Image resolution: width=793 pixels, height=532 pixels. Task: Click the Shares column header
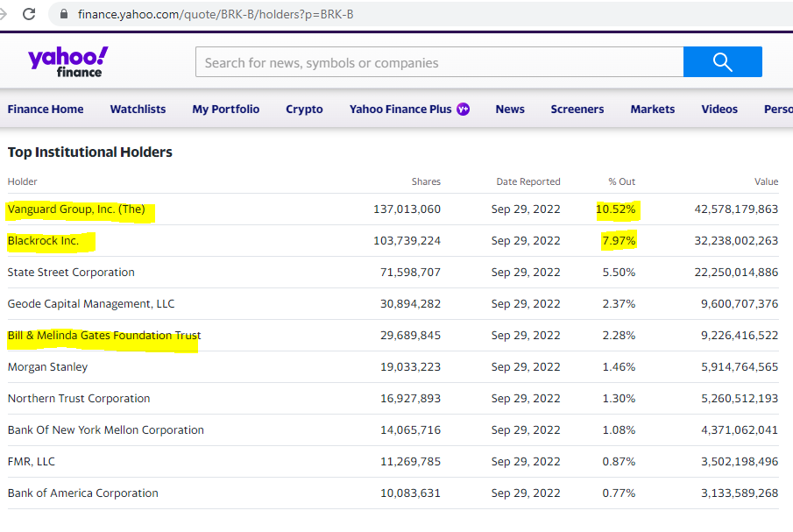[x=426, y=181]
